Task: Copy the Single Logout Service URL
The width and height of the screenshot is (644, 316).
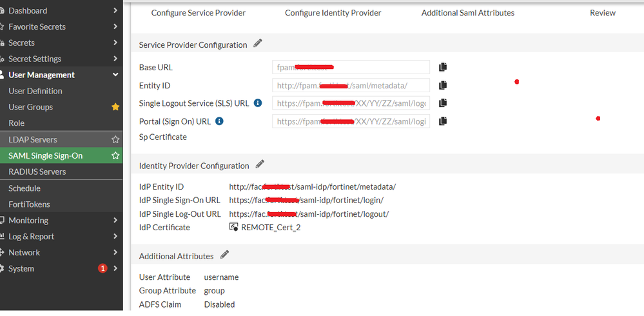Action: 443,103
